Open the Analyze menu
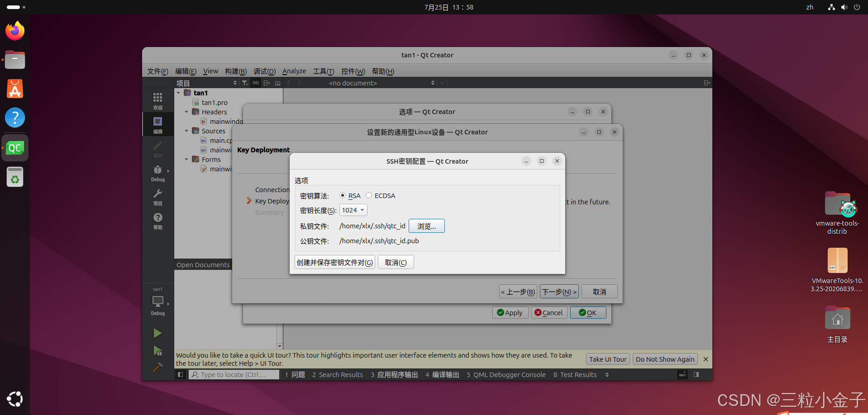Viewport: 868px width, 415px height. tap(294, 71)
